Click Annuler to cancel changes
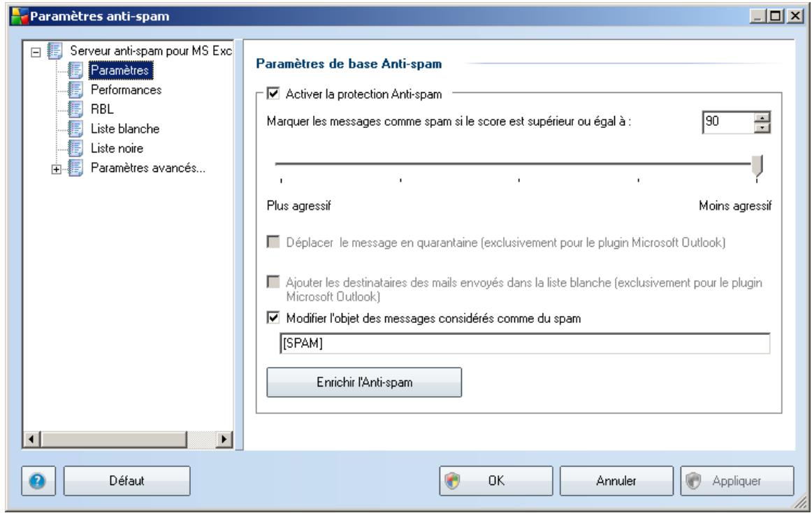Screen dimensions: 812x513 616,481
